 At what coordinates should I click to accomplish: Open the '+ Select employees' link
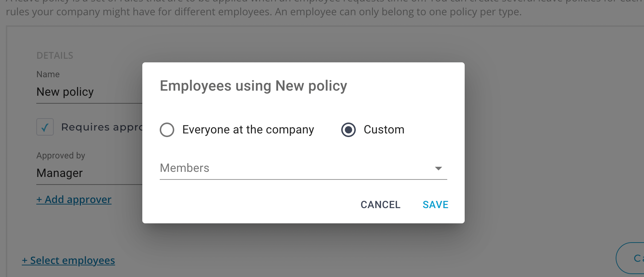pos(69,261)
